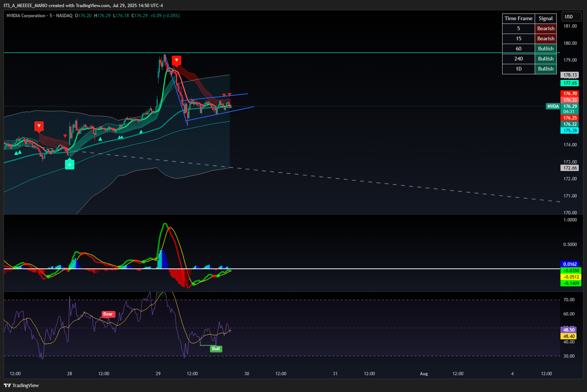Click the 176.70 red price label
Viewport: 587px width, 392px height.
[x=570, y=94]
